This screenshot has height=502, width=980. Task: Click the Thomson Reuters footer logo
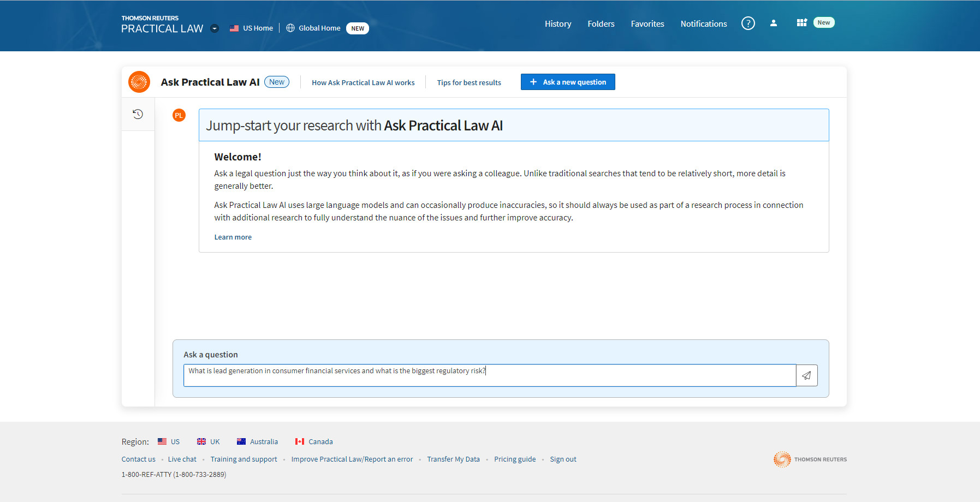tap(810, 459)
